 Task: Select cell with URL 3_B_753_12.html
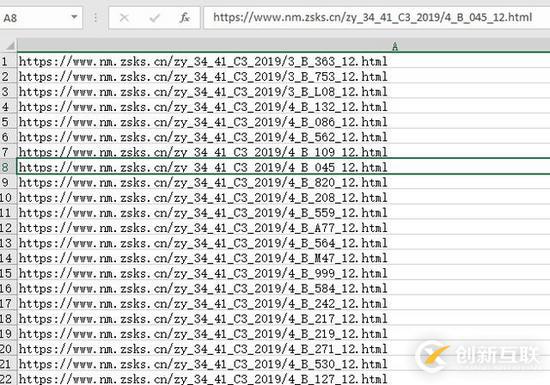(283, 76)
